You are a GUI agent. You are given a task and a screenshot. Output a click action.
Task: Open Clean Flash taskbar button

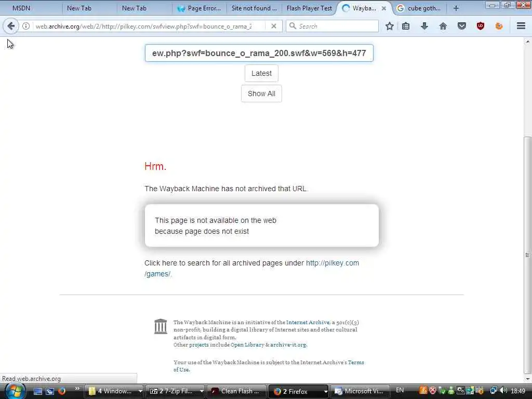click(236, 391)
